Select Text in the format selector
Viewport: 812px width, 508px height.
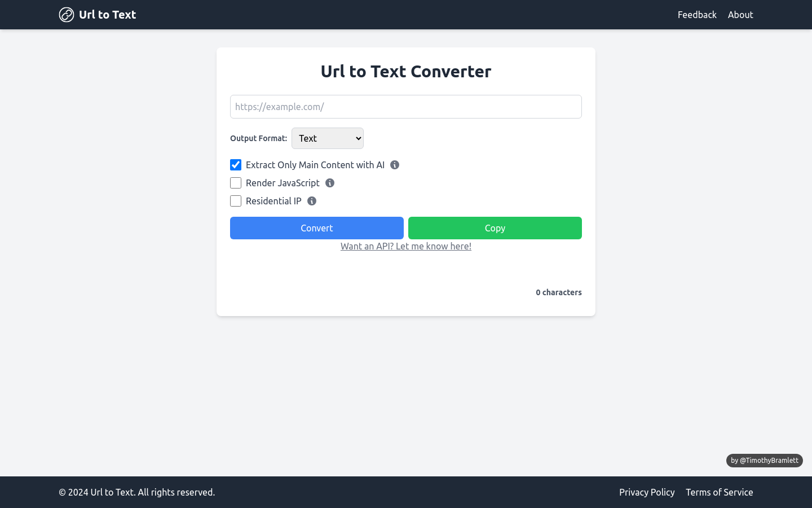pyautogui.click(x=327, y=138)
